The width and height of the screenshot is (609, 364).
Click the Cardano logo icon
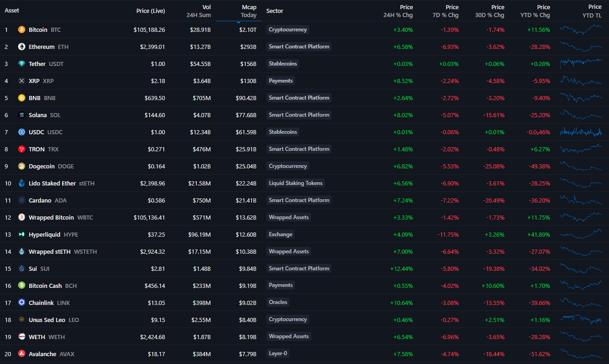(x=22, y=200)
